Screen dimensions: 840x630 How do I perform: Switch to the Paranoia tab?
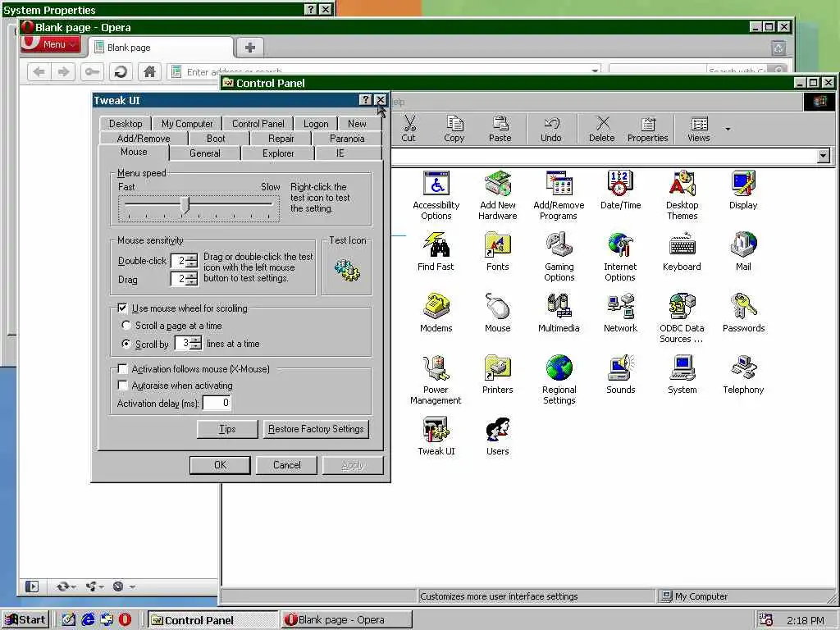[347, 138]
